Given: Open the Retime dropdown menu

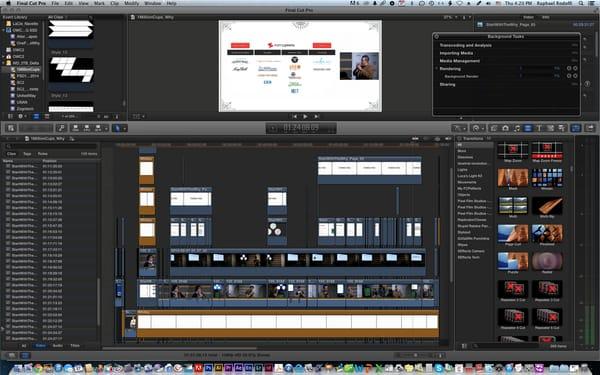Looking at the screenshot, I should (478, 128).
